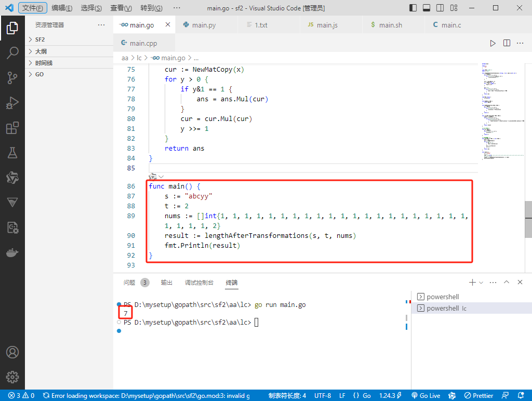Click errors and warnings count in status bar
The image size is (532, 401).
coord(21,396)
